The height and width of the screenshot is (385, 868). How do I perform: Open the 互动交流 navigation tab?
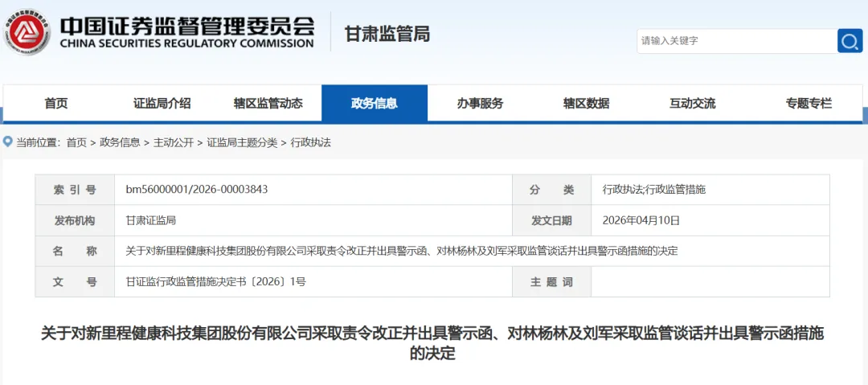pos(692,103)
